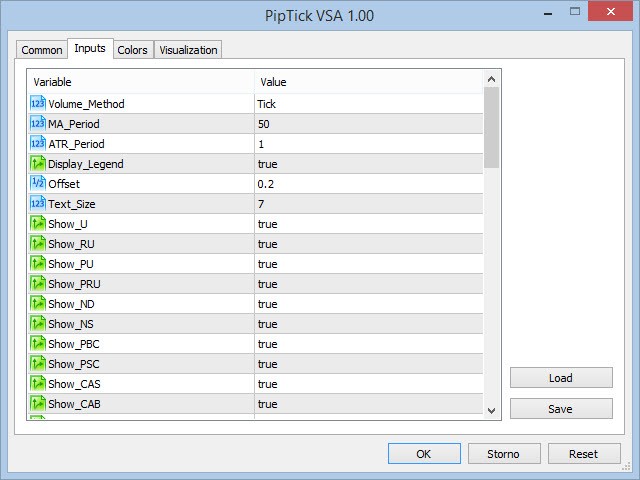Switch to the Colors tab
640x480 pixels.
click(x=132, y=50)
